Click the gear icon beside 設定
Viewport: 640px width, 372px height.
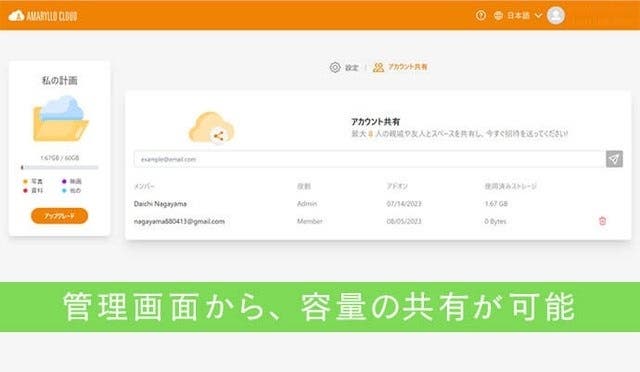pyautogui.click(x=335, y=67)
